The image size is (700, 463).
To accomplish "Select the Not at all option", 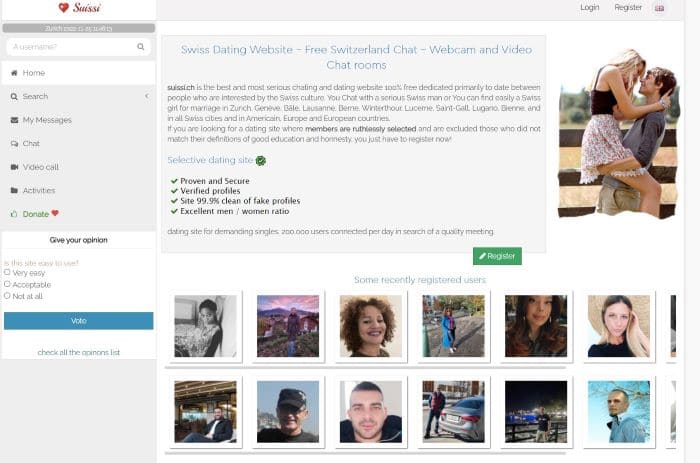I will click(x=7, y=296).
